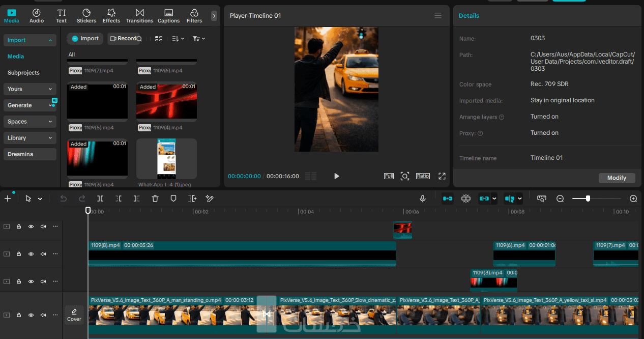The image size is (644, 339).
Task: Toggle the preview axis
Action: [510, 199]
